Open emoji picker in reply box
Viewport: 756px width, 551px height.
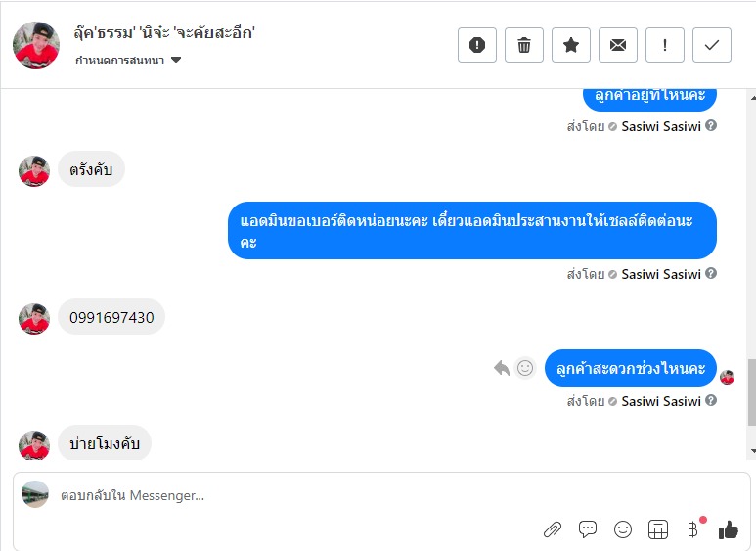pos(622,529)
